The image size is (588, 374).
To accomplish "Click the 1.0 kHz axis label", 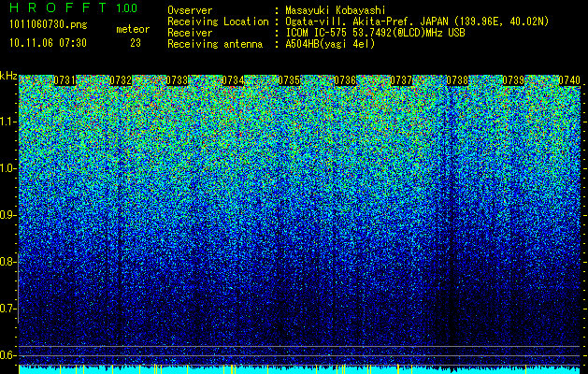I will (8, 168).
